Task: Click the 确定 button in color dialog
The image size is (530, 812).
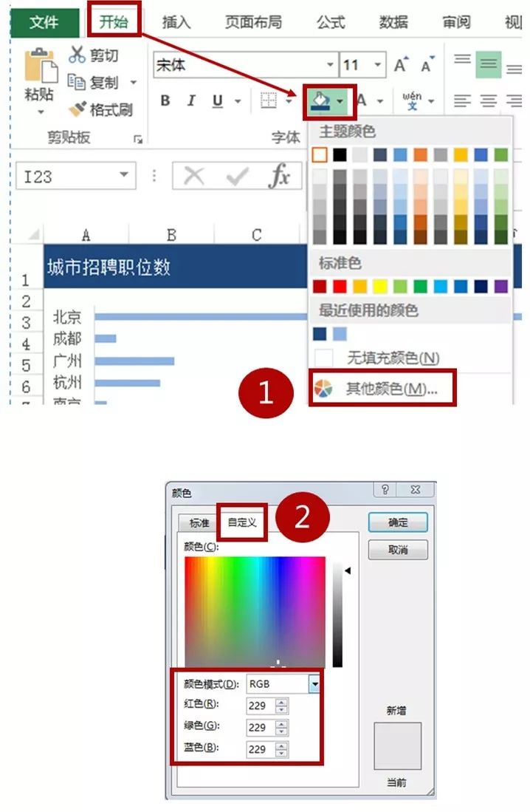Action: pos(397,522)
